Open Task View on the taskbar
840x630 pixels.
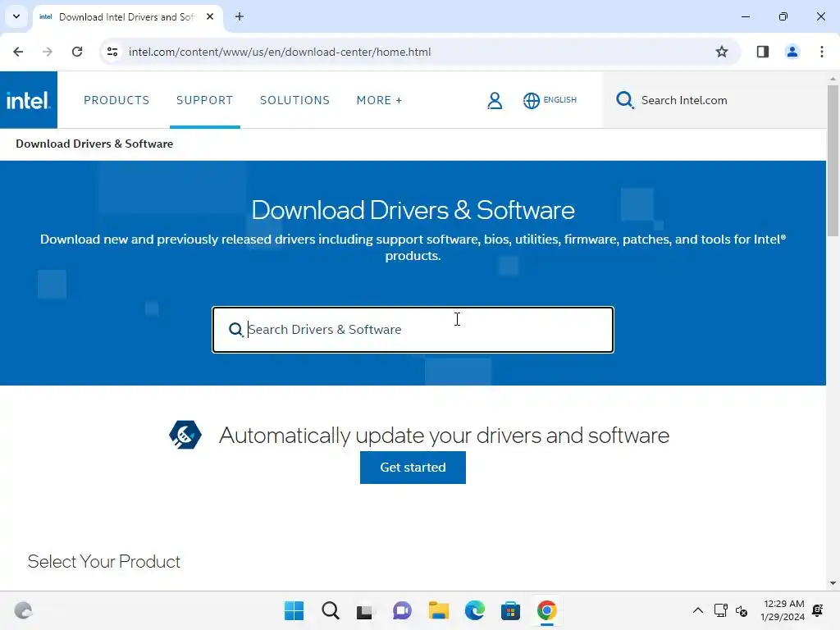pos(365,610)
